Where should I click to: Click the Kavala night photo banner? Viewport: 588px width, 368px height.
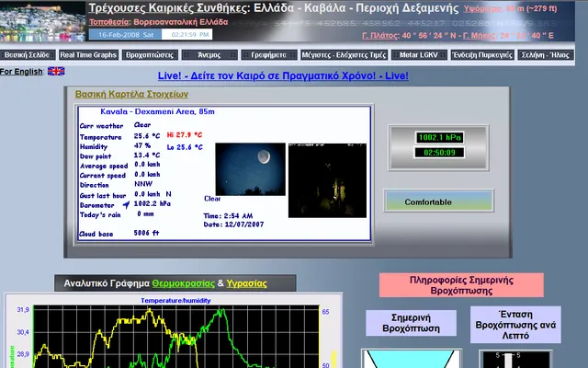[43, 21]
